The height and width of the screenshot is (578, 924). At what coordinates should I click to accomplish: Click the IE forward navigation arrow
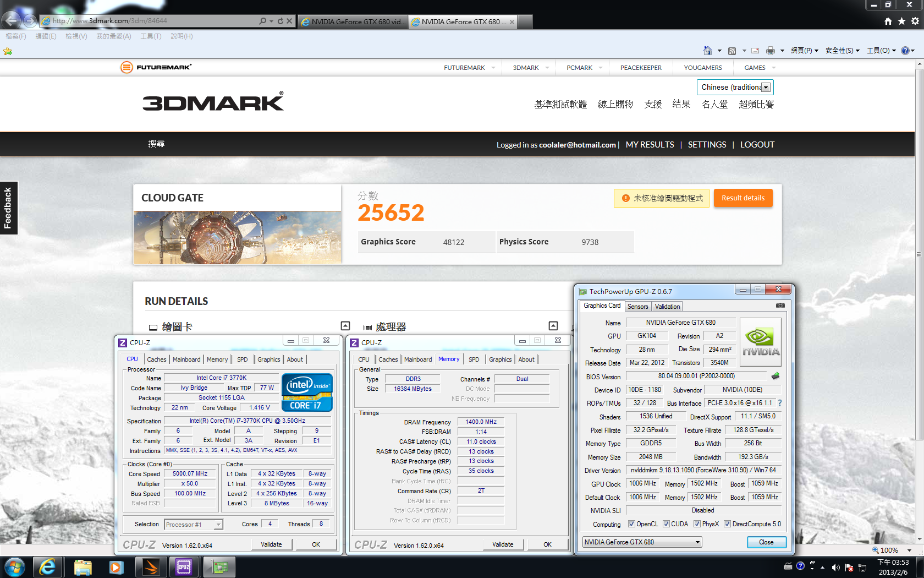[x=30, y=21]
